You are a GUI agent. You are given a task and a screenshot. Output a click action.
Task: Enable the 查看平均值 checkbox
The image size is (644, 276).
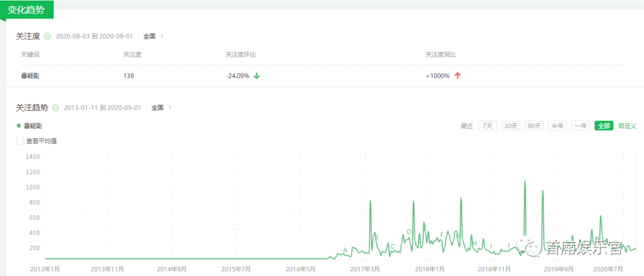tap(20, 141)
